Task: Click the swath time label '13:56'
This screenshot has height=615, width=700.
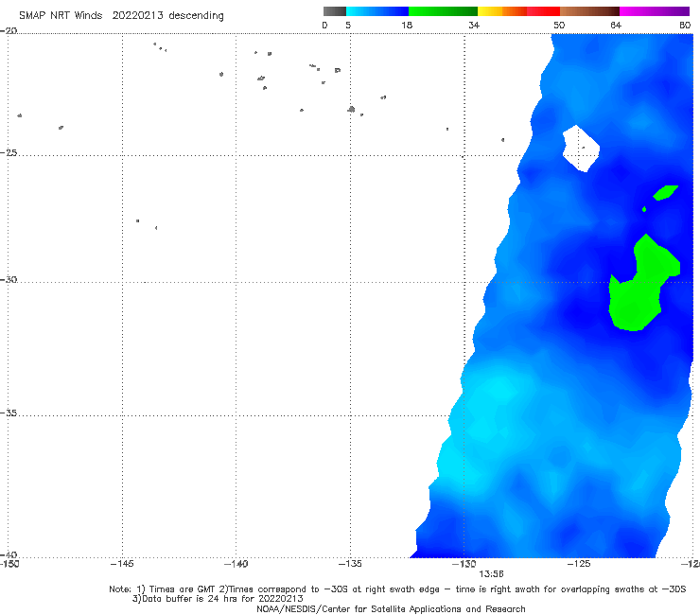Action: tap(491, 574)
